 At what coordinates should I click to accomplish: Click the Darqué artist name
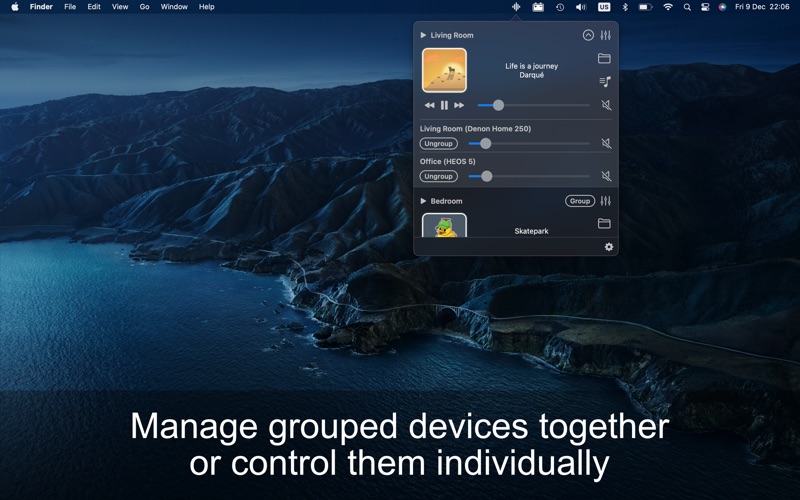(x=531, y=75)
